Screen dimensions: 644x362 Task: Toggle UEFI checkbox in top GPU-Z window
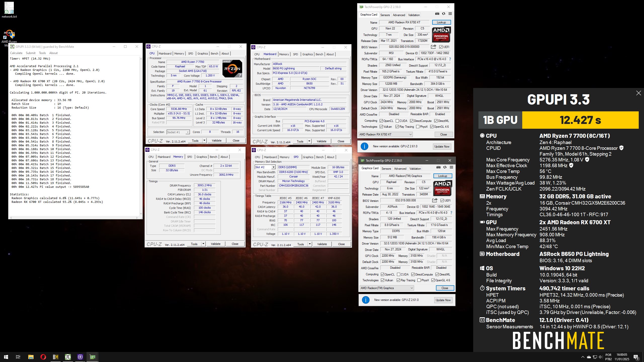click(x=441, y=47)
